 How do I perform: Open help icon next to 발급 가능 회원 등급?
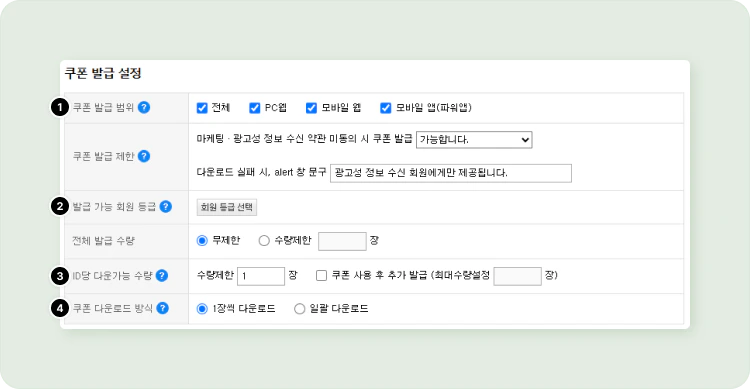(165, 207)
